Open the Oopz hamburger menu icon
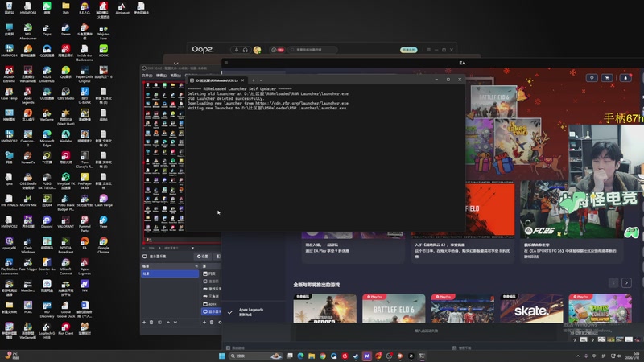Screen dimensions: 644x362 [x=429, y=50]
